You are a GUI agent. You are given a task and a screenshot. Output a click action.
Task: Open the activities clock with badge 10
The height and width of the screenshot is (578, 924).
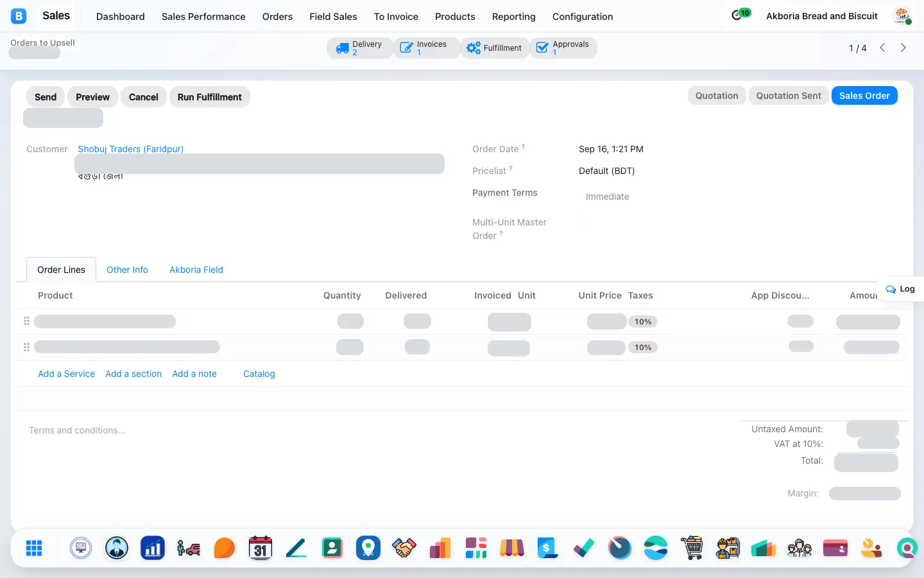pos(740,15)
